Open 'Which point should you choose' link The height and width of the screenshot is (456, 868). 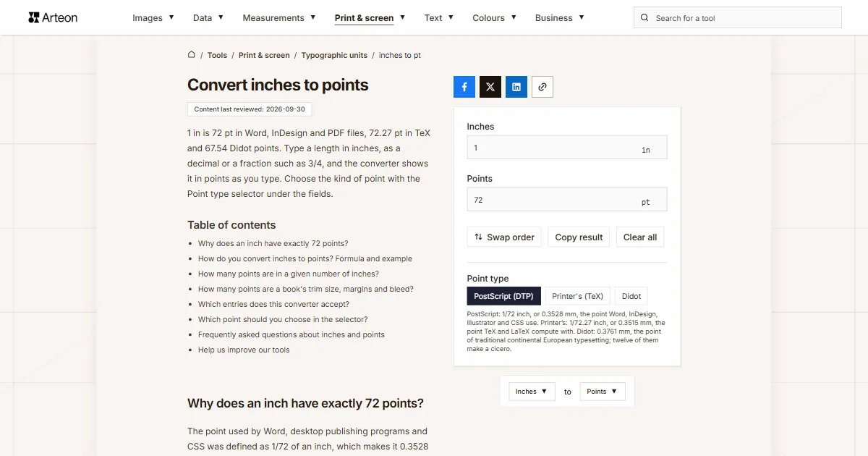click(283, 319)
